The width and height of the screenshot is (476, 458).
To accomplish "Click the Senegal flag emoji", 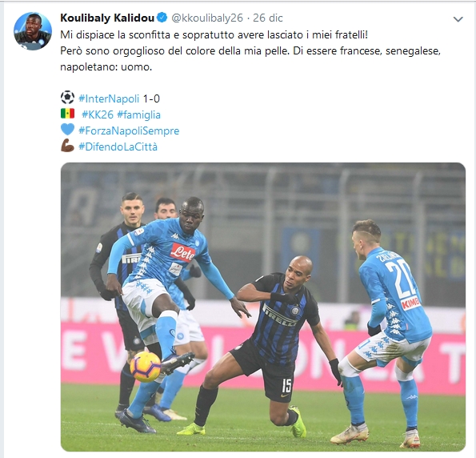I will 67,114.
